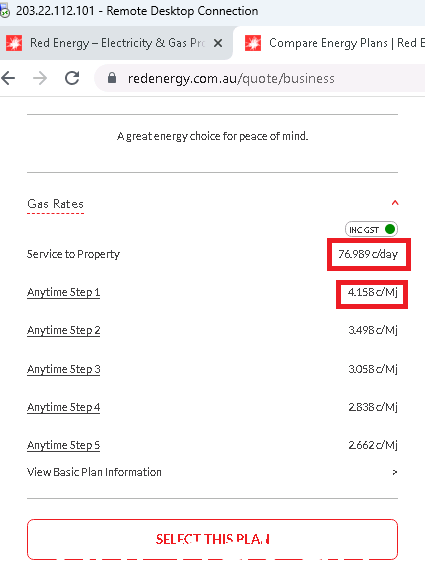The height and width of the screenshot is (582, 425).
Task: Expand View Basic Plan Information arrow
Action: [395, 473]
